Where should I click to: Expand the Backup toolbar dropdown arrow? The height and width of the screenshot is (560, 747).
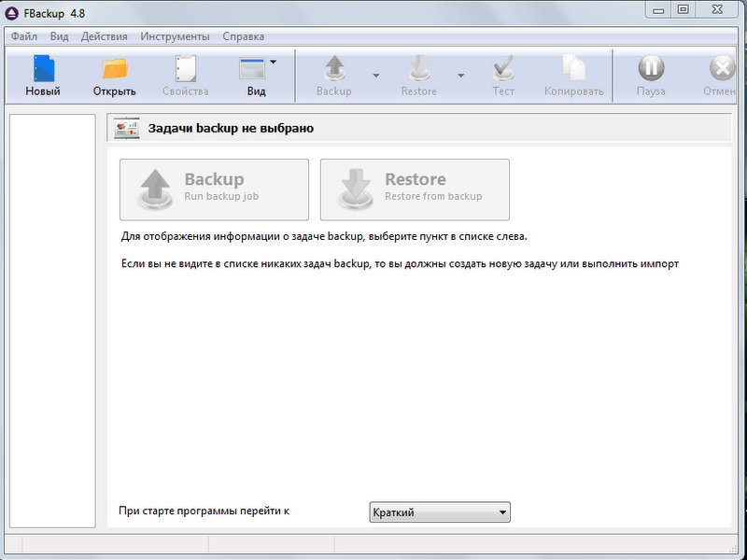pos(376,76)
